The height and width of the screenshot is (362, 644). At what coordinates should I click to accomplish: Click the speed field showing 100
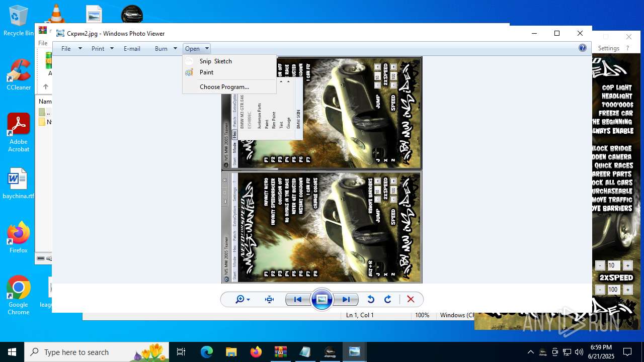point(613,290)
